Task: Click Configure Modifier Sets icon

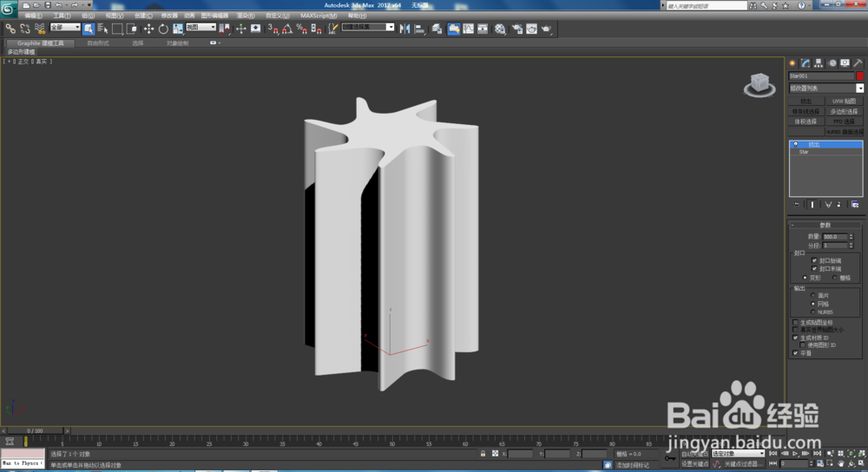Action: pyautogui.click(x=855, y=205)
